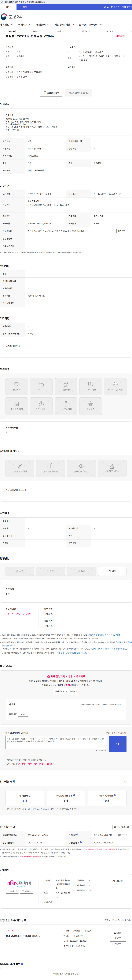Toggle the 알림받기 notification button
132x980 pixels.
click(27, 891)
